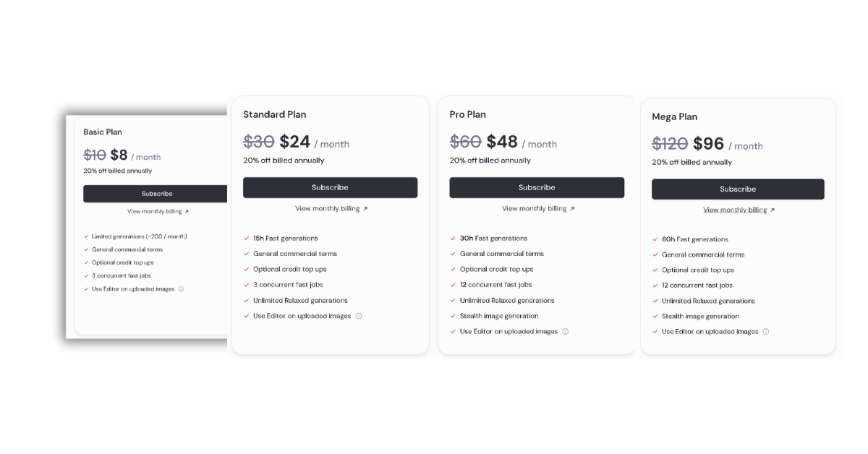Subscribe to the Basic Plan
868x454 pixels.
pos(156,194)
